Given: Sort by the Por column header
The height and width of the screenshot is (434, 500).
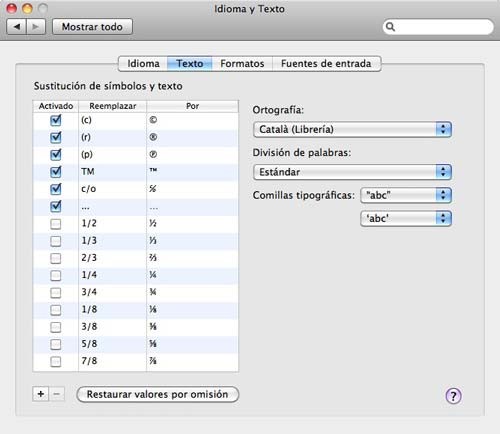Looking at the screenshot, I should (x=193, y=106).
